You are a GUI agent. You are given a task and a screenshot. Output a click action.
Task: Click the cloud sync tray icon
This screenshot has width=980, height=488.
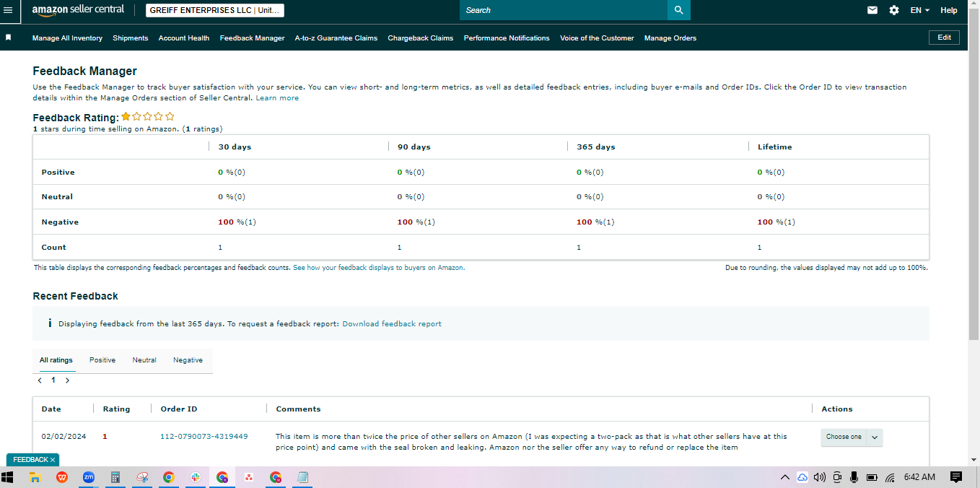click(x=802, y=477)
